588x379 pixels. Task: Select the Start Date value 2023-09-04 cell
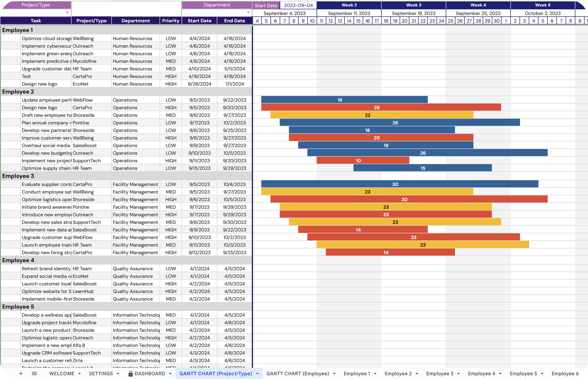tap(298, 5)
